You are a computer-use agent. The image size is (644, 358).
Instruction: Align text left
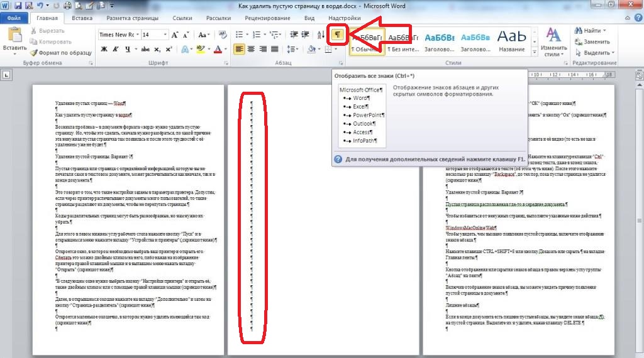pos(239,49)
